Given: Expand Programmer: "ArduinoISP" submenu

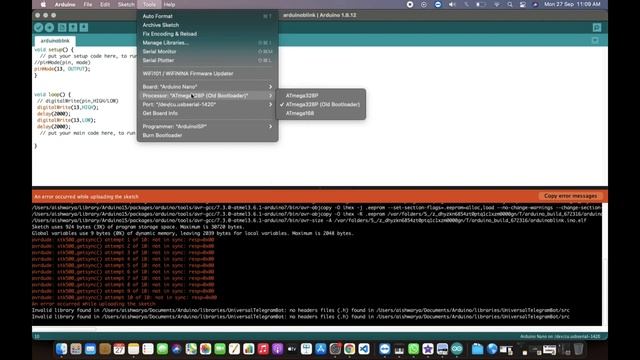Looking at the screenshot, I should pos(207,127).
